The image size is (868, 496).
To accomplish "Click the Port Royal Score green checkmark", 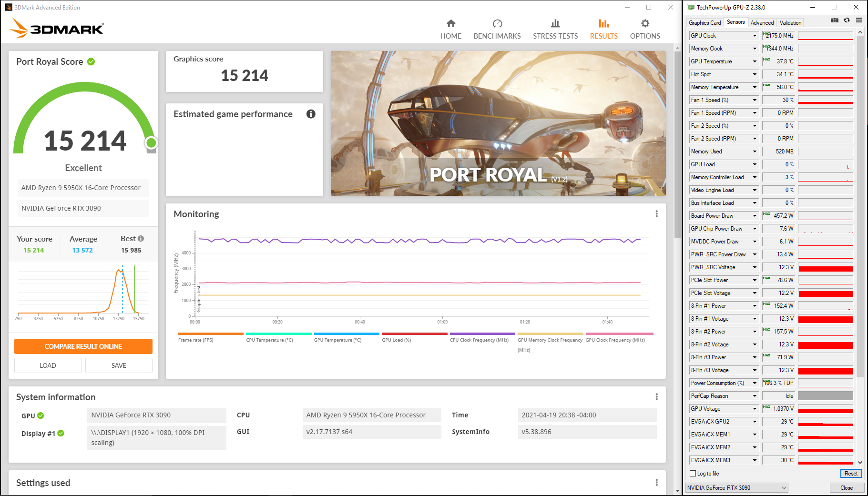I will pyautogui.click(x=91, y=61).
